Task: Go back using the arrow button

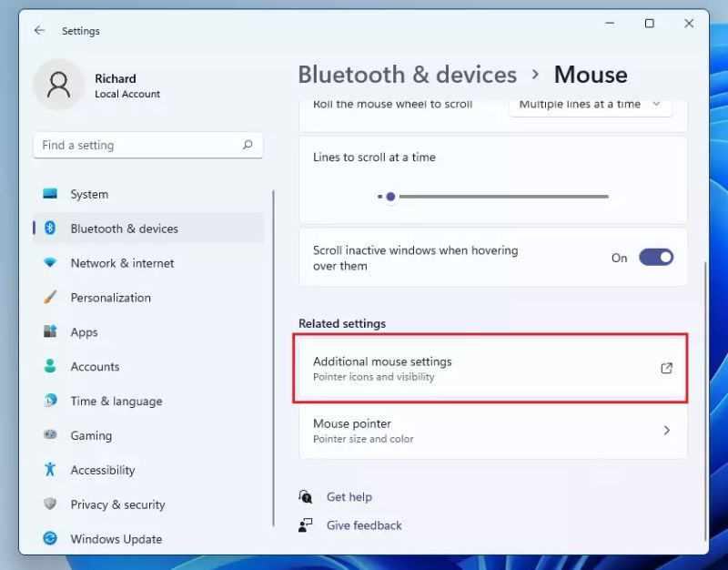Action: (37, 30)
